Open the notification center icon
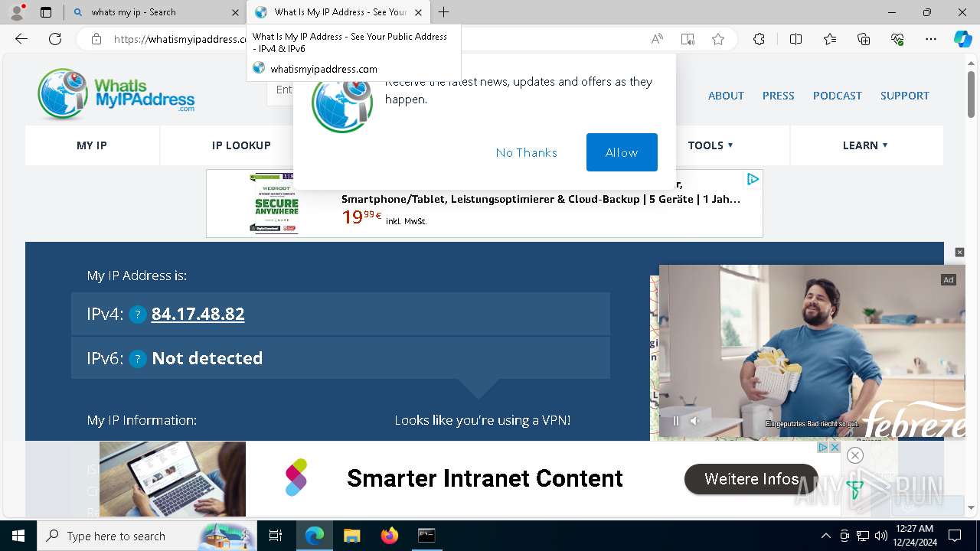This screenshot has height=551, width=980. 955,536
